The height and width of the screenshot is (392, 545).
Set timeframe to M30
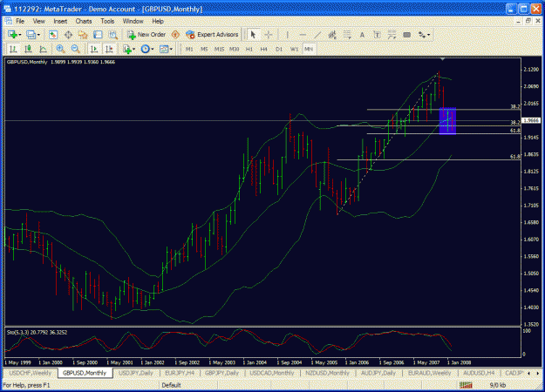(x=234, y=50)
